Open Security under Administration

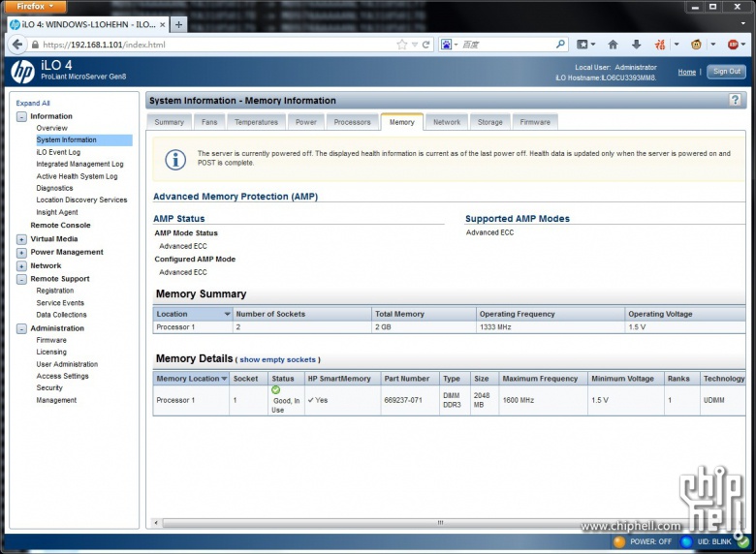click(x=49, y=388)
